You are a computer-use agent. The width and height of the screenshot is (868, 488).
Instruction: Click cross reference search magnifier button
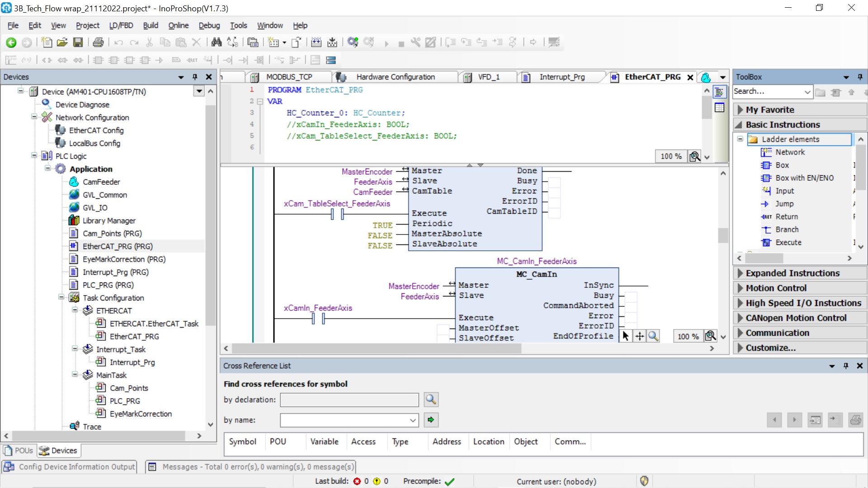pos(431,399)
